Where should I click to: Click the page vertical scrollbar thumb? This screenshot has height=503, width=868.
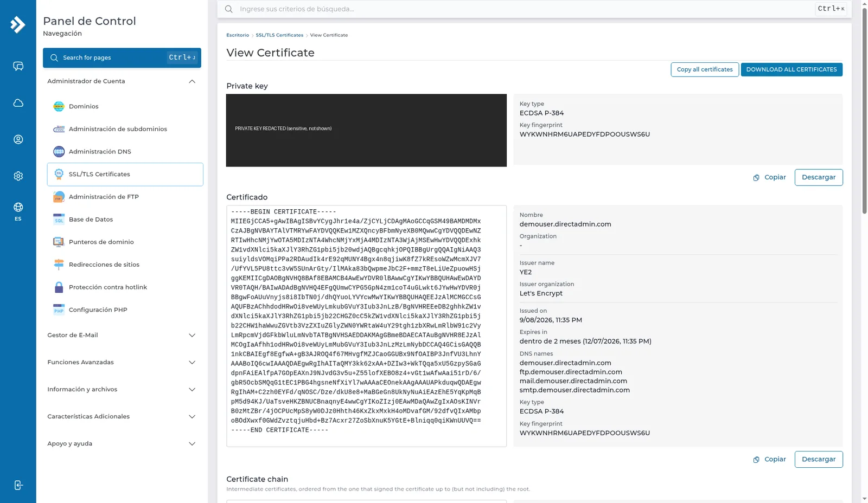pyautogui.click(x=864, y=111)
